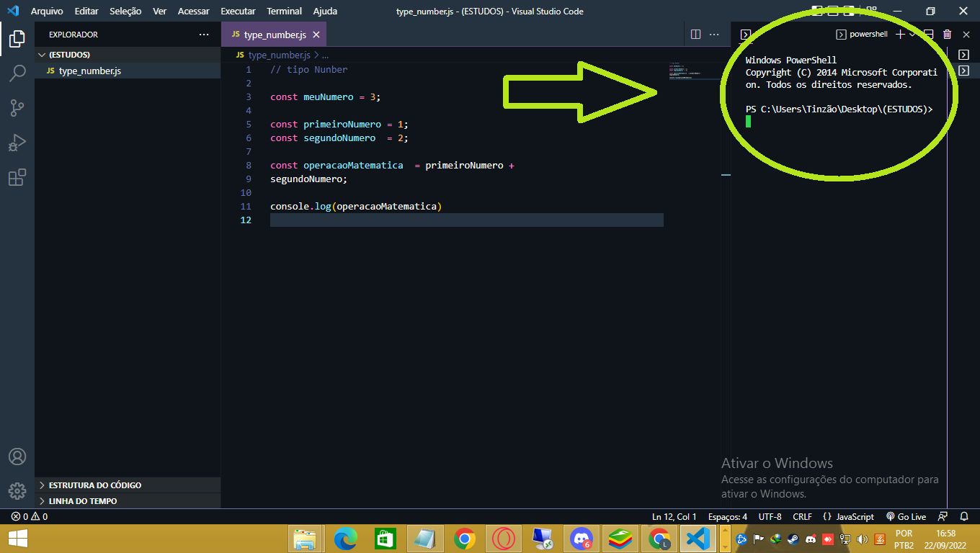Click 'console.log(operacaoMatematica)' line

356,206
